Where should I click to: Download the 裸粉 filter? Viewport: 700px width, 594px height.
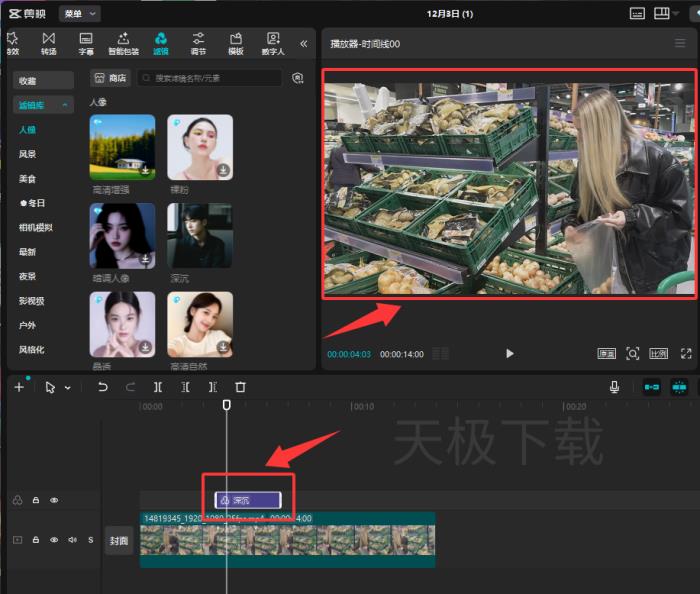click(223, 171)
